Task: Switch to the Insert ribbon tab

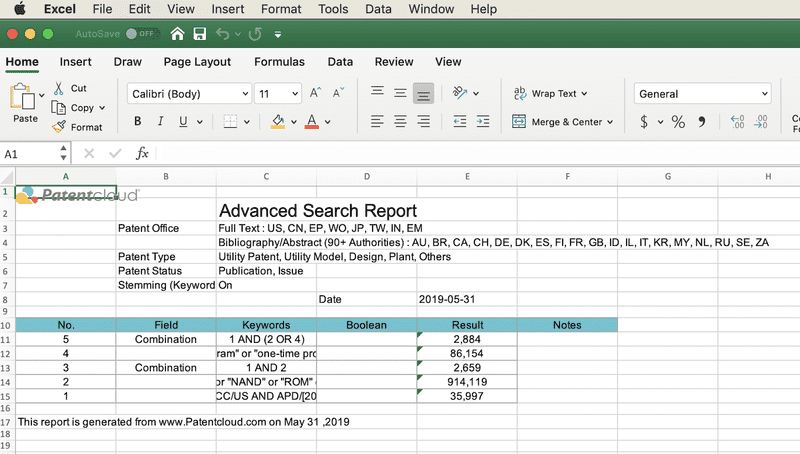Action: point(76,62)
